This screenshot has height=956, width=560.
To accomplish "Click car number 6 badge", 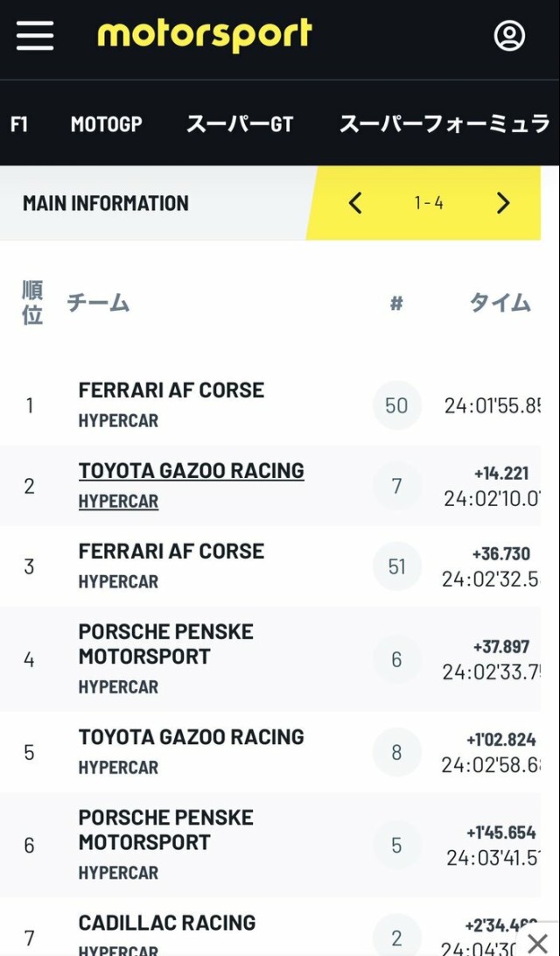I will 396,659.
